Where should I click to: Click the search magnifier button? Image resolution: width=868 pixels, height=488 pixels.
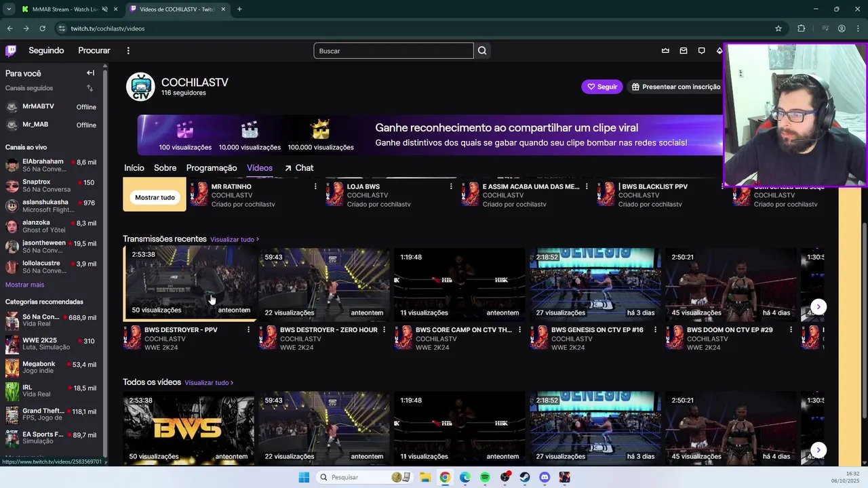coord(482,50)
